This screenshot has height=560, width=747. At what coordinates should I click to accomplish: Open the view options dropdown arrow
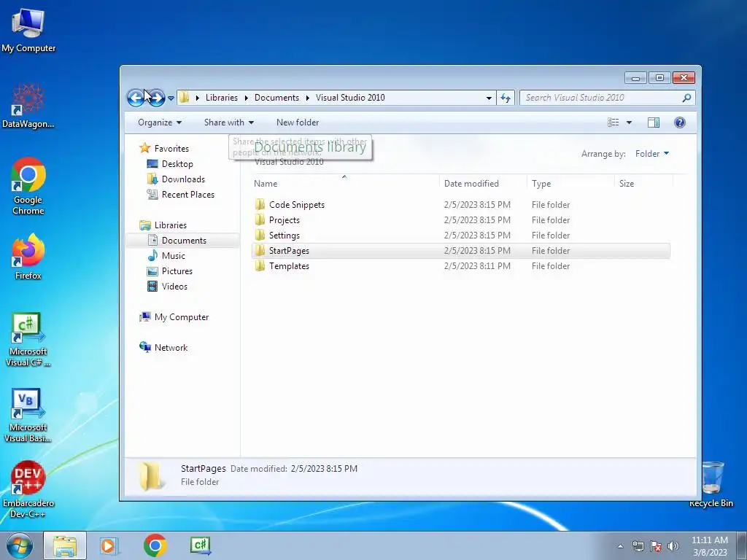[x=629, y=122]
